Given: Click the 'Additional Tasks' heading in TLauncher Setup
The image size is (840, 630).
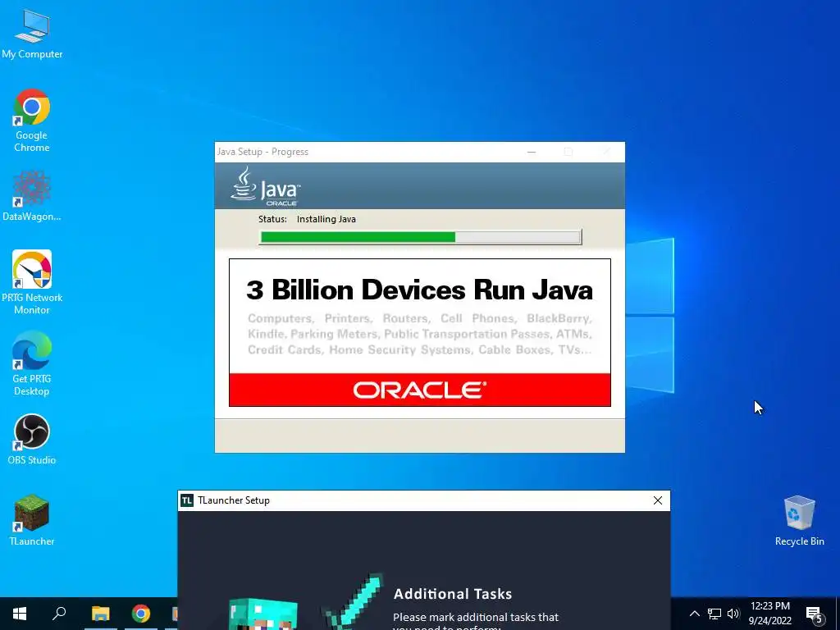Looking at the screenshot, I should [453, 594].
